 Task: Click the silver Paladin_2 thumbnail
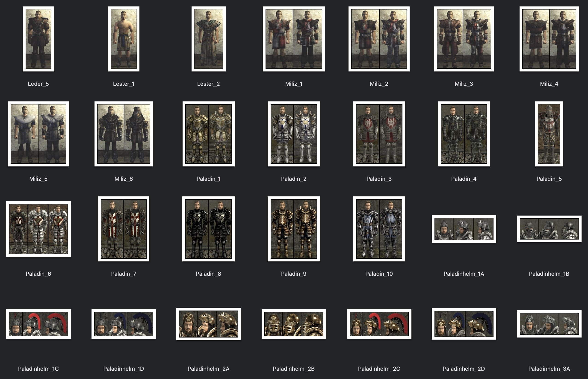294,134
